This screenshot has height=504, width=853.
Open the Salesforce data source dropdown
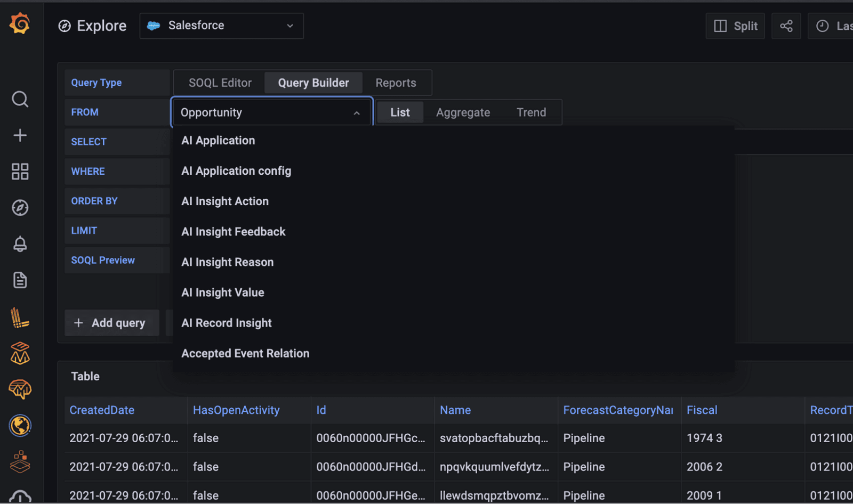coord(222,26)
